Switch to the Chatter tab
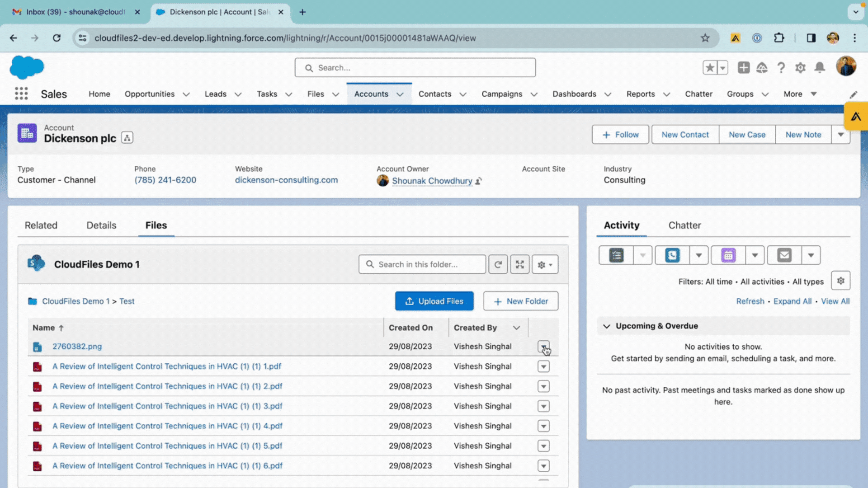Screen dimensions: 868x488 tap(684, 225)
